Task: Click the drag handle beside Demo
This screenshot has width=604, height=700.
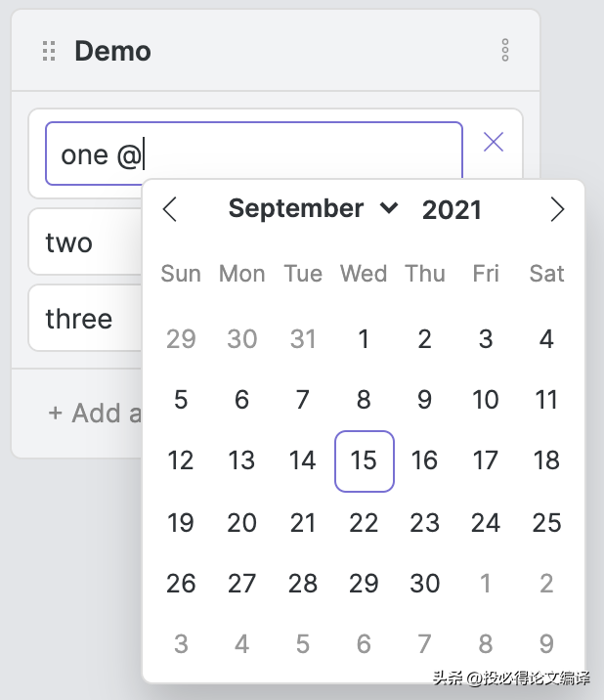Action: (49, 51)
